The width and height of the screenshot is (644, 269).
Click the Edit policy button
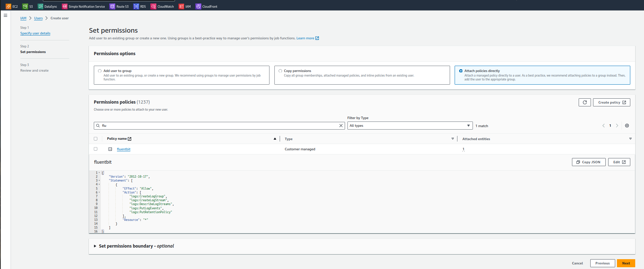tap(619, 162)
